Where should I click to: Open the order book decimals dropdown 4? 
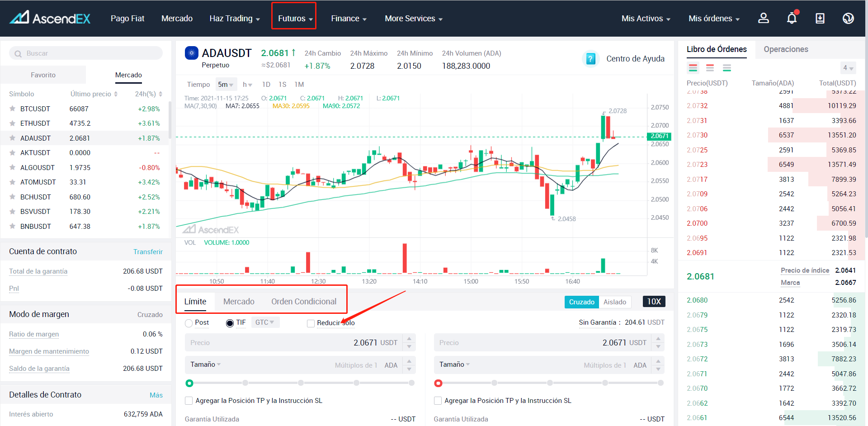click(848, 68)
